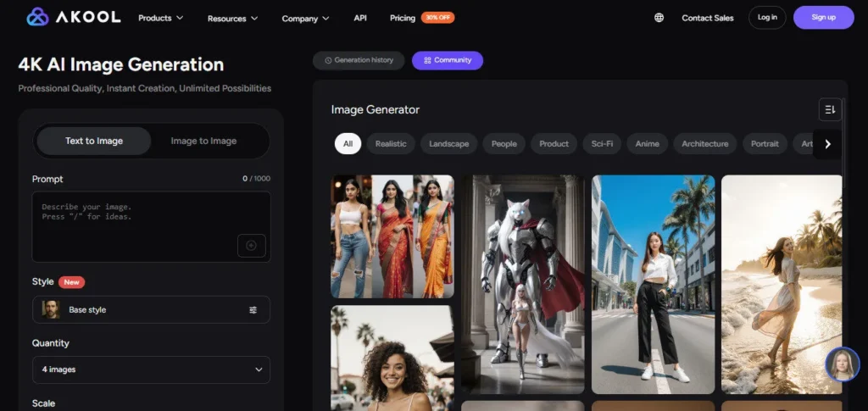868x411 pixels.
Task: Select the Community tab
Action: (x=447, y=60)
